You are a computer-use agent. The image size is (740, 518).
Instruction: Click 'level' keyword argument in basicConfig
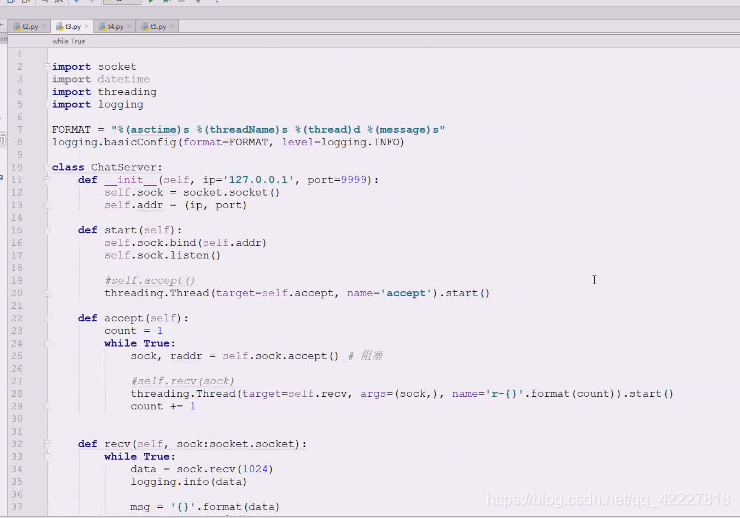(x=297, y=142)
